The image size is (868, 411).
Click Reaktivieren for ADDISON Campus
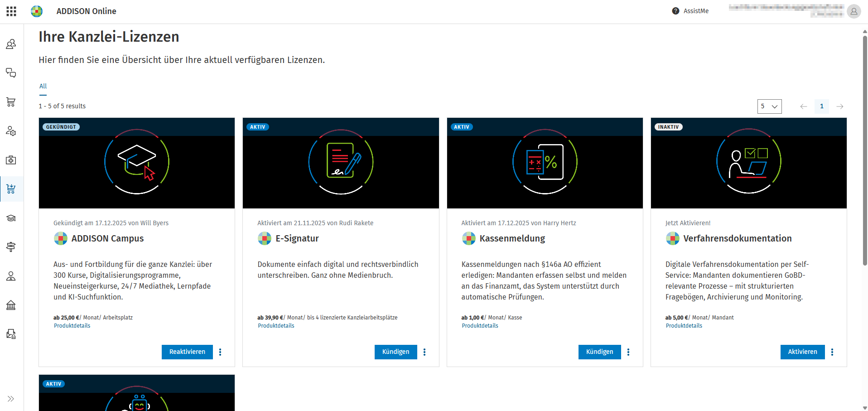pos(187,352)
